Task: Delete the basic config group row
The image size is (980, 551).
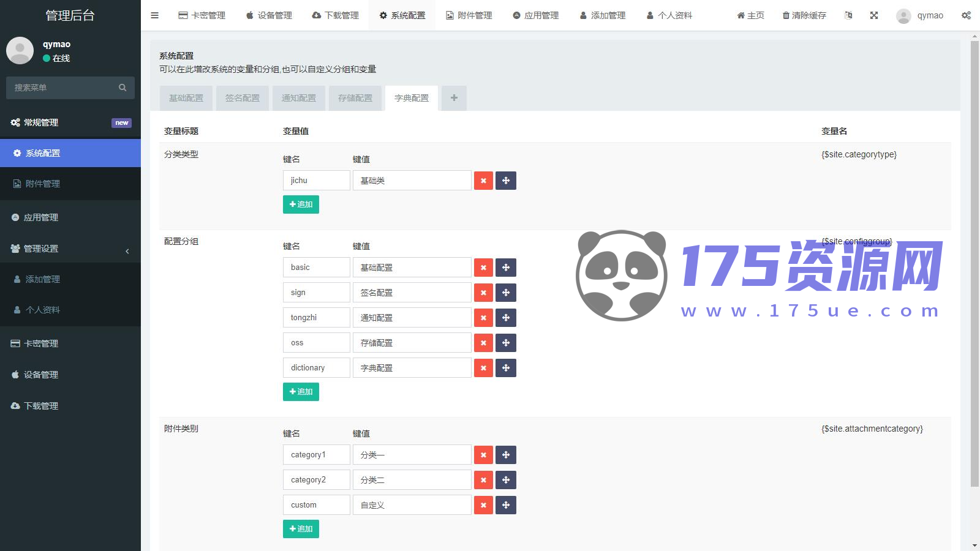Action: (483, 268)
